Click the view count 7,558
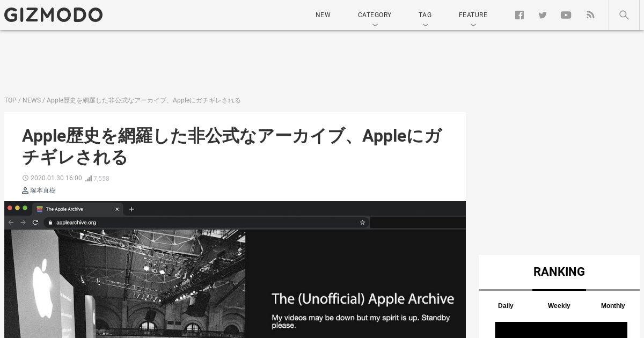This screenshot has width=644, height=338. [101, 179]
